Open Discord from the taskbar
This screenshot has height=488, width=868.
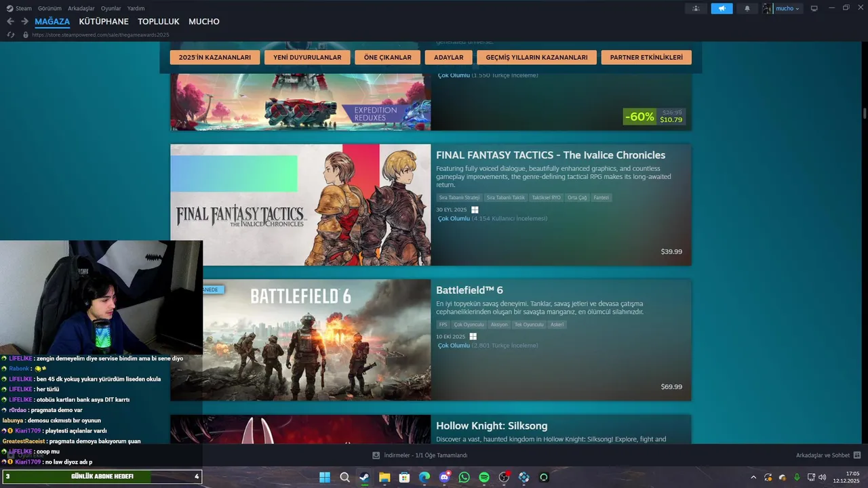point(444,477)
